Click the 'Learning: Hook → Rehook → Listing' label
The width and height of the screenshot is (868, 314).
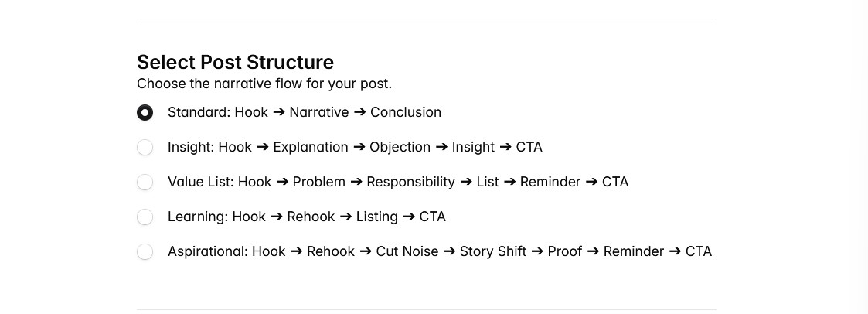pyautogui.click(x=306, y=217)
